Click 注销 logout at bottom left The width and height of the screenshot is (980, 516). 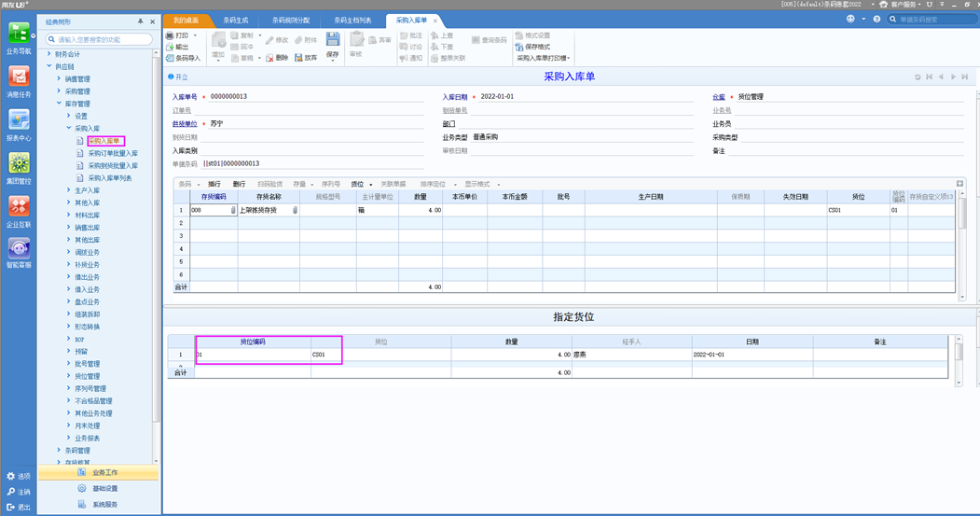tap(18, 493)
